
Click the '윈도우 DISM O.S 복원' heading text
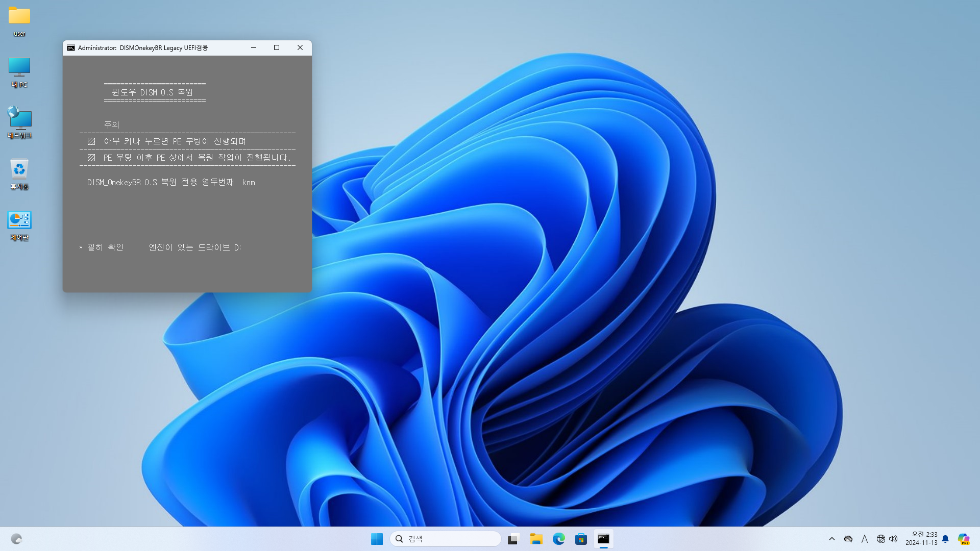(x=152, y=92)
